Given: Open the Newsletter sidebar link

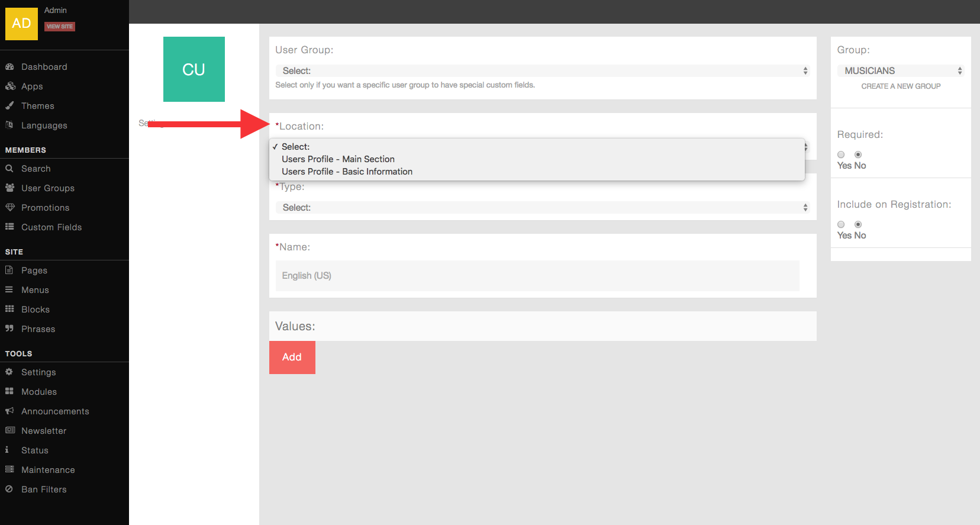Looking at the screenshot, I should click(x=44, y=431).
